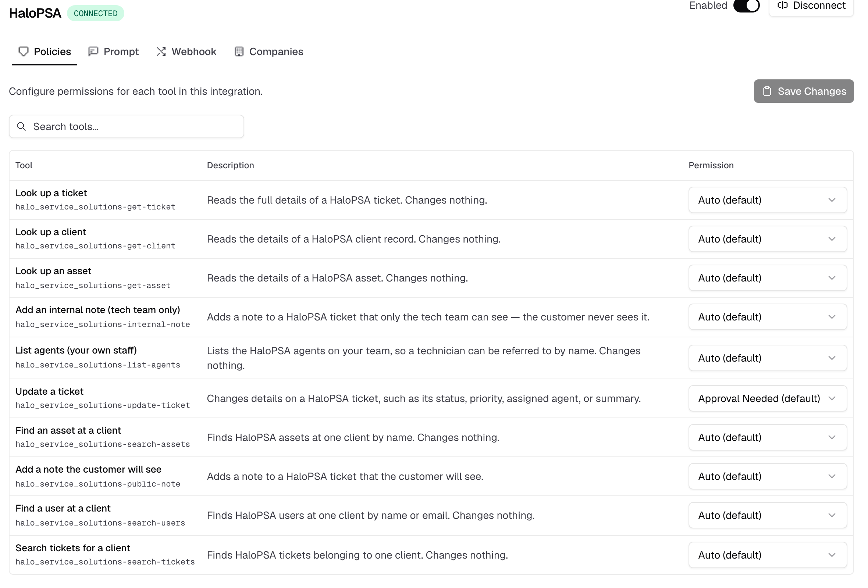Click "halo_service_solutions-get-asset" identifier

93,286
